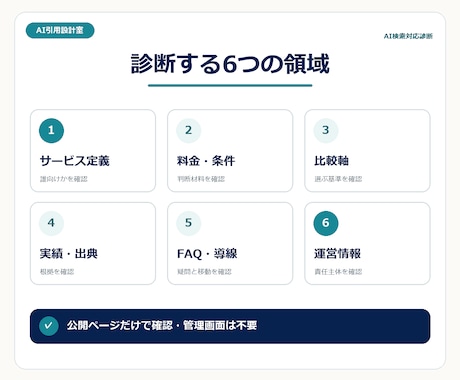
Task: Select the 比較軸 card title
Action: (331, 161)
